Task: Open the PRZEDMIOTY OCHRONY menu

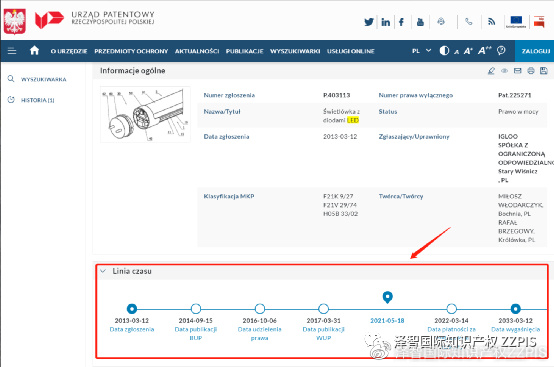Action: (x=131, y=51)
